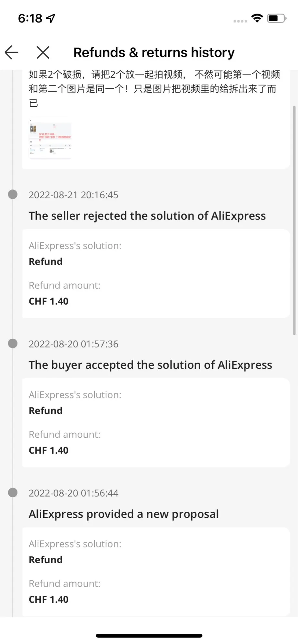298x644 pixels.
Task: Select the 2022-08-20 01:56:44 timeline dot
Action: [13, 493]
